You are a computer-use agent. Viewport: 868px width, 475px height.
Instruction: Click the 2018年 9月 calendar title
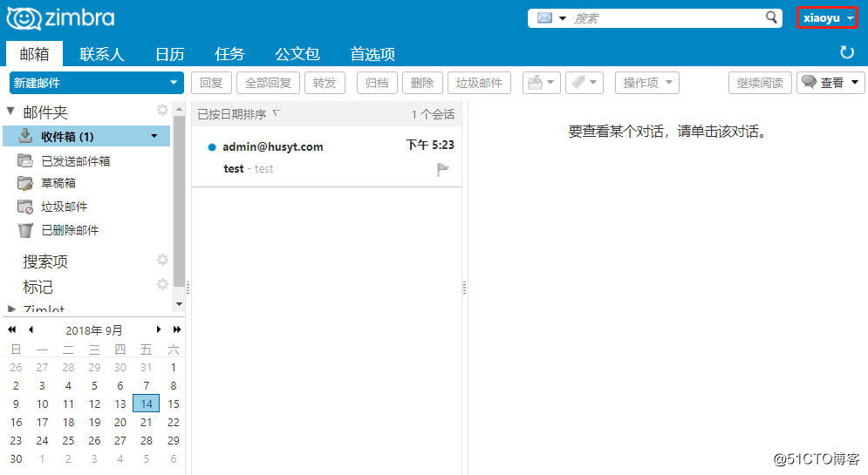(94, 330)
